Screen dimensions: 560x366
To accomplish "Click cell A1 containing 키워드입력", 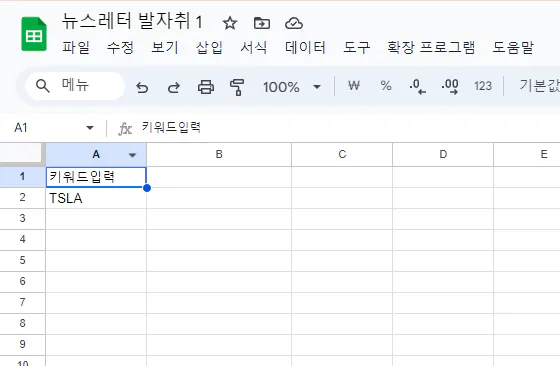I will (x=96, y=177).
